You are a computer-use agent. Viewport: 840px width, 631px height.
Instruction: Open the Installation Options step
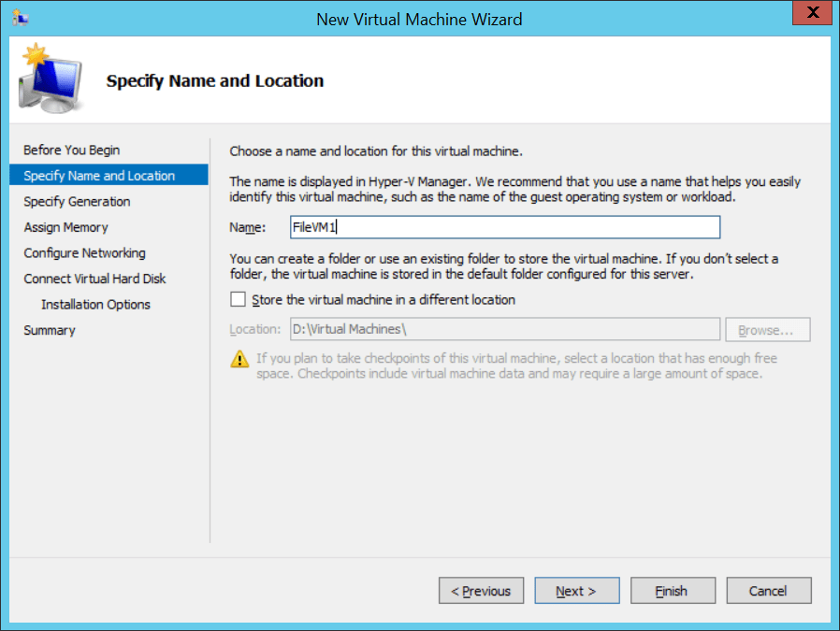(95, 304)
